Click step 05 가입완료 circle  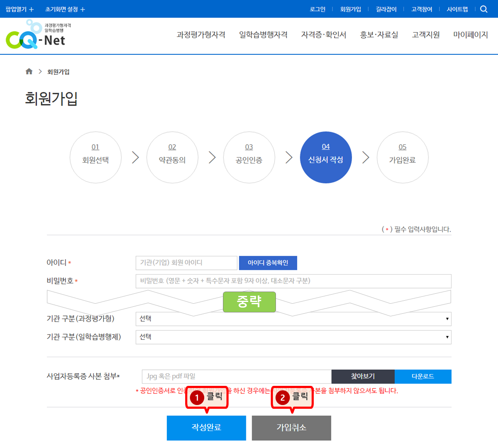click(402, 157)
